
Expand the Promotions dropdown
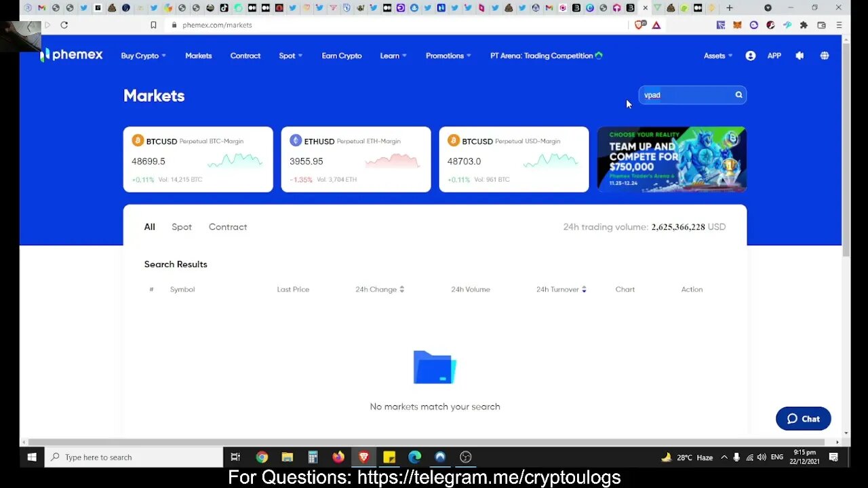point(448,56)
